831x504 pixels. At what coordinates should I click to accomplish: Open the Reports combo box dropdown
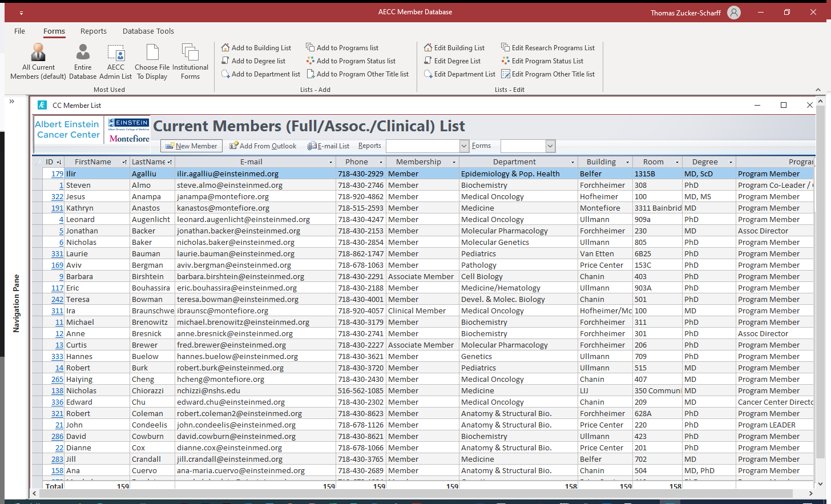[x=464, y=146]
